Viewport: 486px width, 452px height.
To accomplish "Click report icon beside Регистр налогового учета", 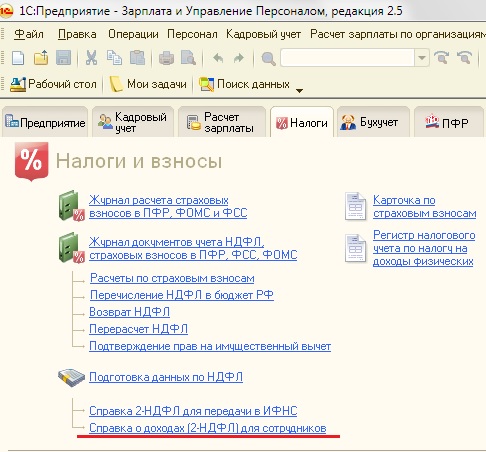I will click(x=355, y=248).
